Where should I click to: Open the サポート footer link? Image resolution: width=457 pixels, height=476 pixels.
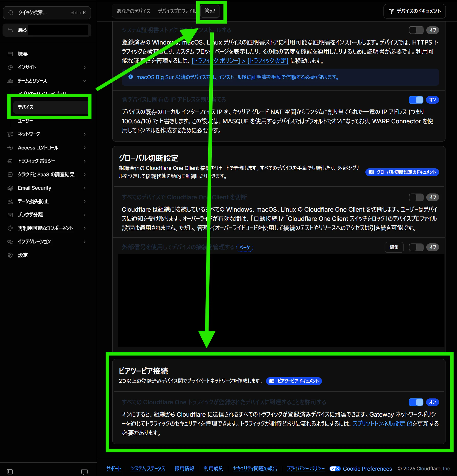tap(114, 469)
